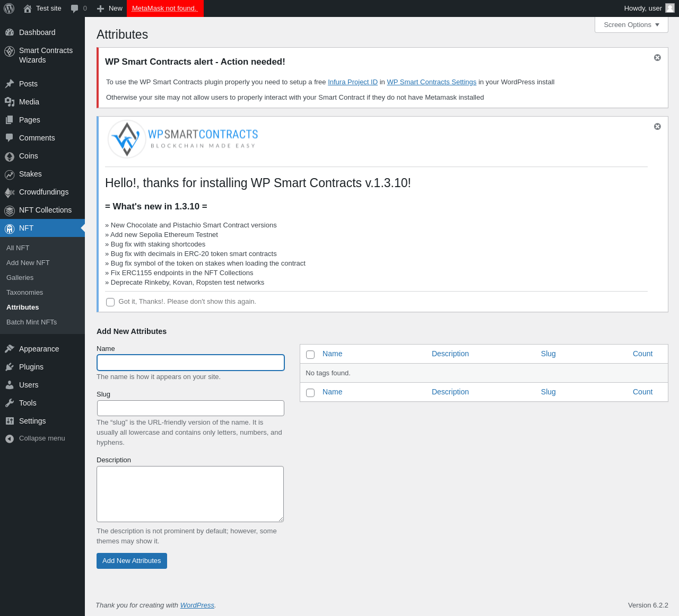Click the Crowdfundings icon
Screen dimensions: 679x616
coord(10,192)
